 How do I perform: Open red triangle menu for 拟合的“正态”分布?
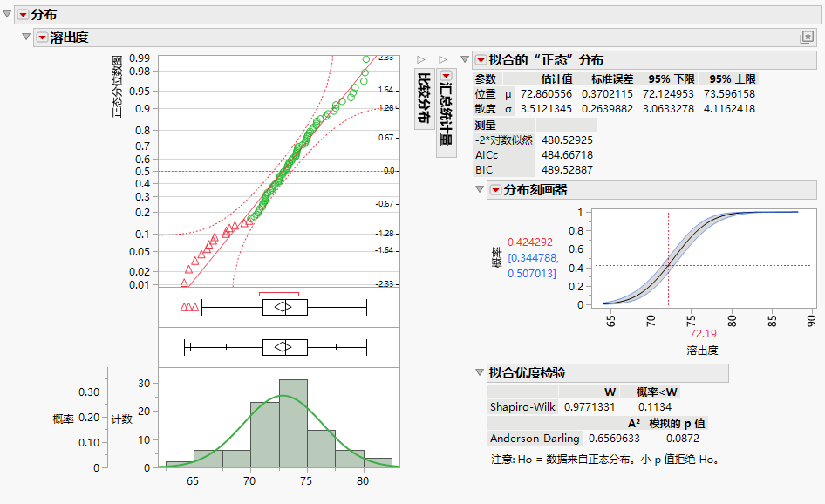click(481, 60)
